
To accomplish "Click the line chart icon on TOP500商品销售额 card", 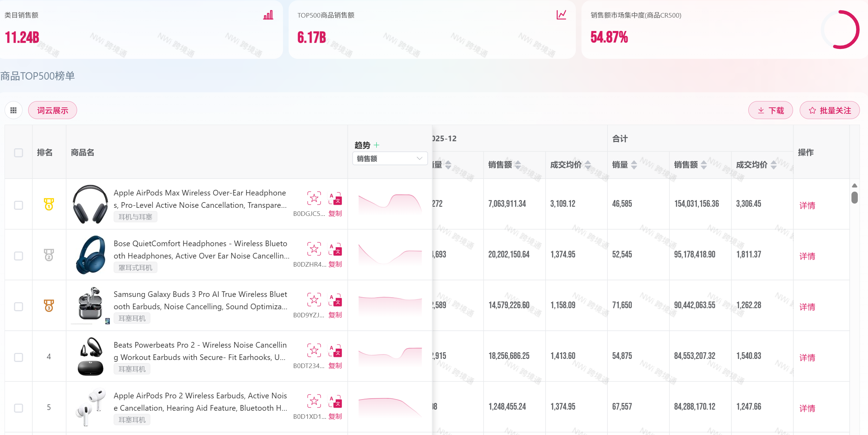I will point(561,15).
